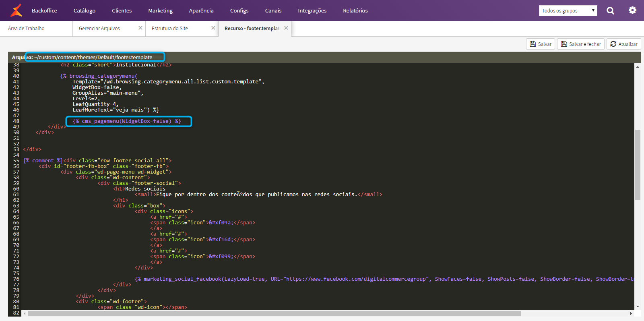644x321 pixels.
Task: Click the marketing_social_facebook code line
Action: pyautogui.click(x=384, y=279)
